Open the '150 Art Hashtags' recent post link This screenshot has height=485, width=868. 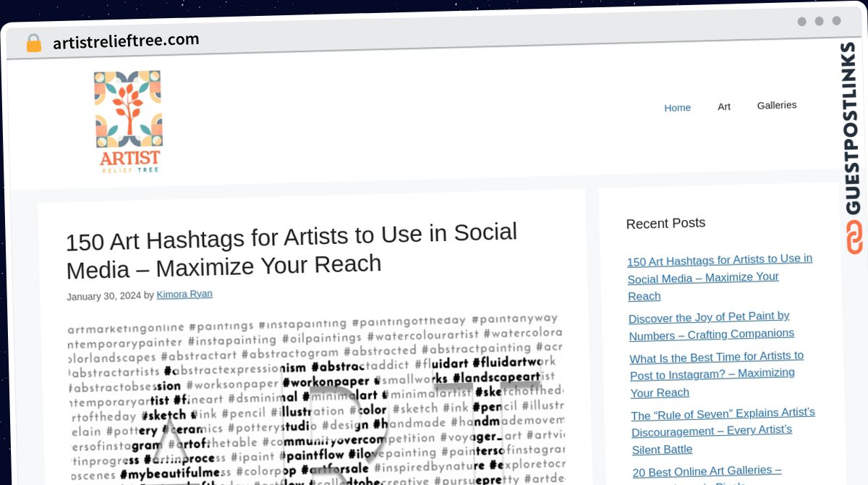720,277
